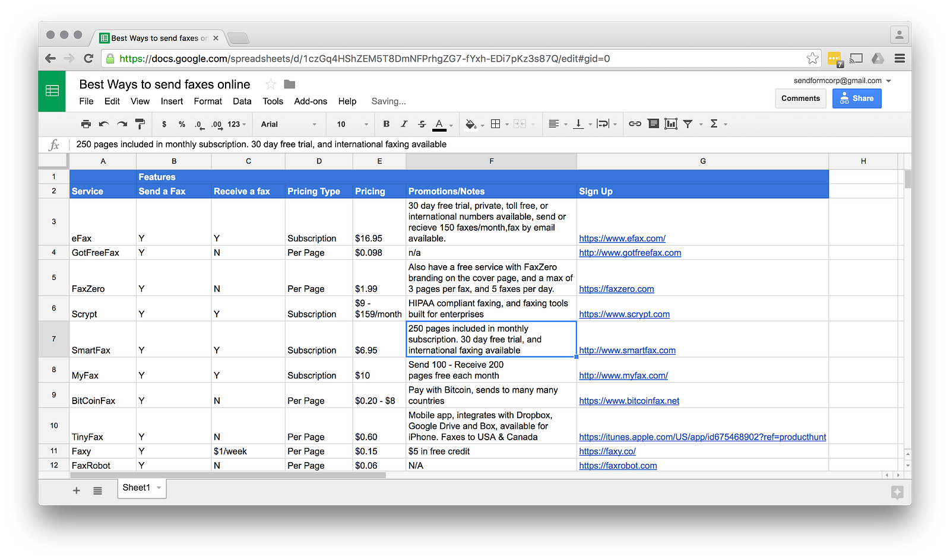Open horizontal align options
This screenshot has height=560, width=950.
tap(554, 124)
